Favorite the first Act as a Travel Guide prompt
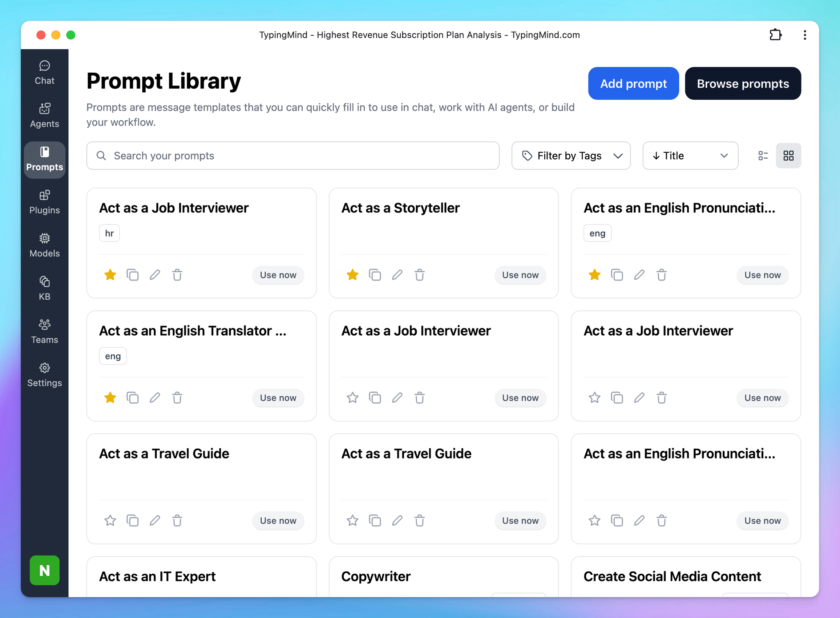Image resolution: width=840 pixels, height=618 pixels. click(110, 520)
